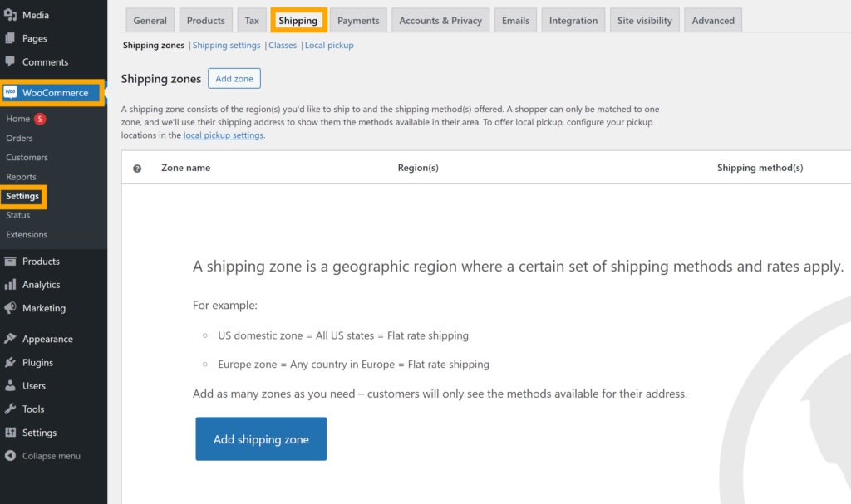Click the small Add zone button
Viewport: 851px width, 504px height.
pos(234,79)
